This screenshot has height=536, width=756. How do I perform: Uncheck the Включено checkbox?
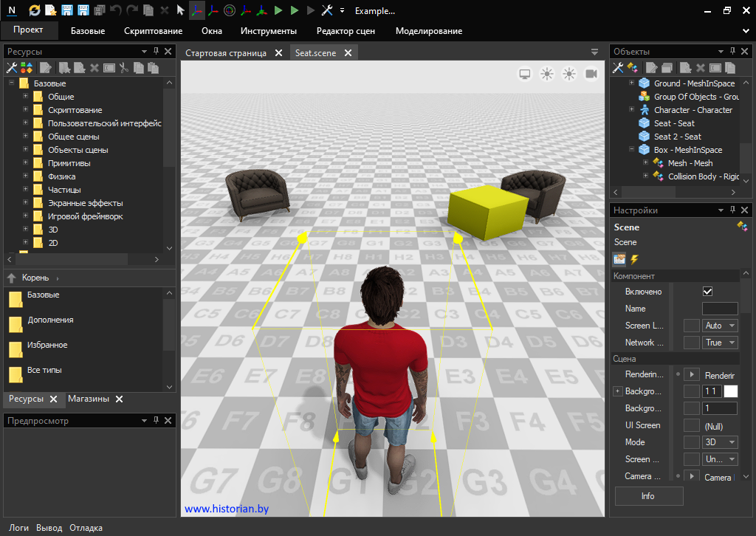point(707,292)
